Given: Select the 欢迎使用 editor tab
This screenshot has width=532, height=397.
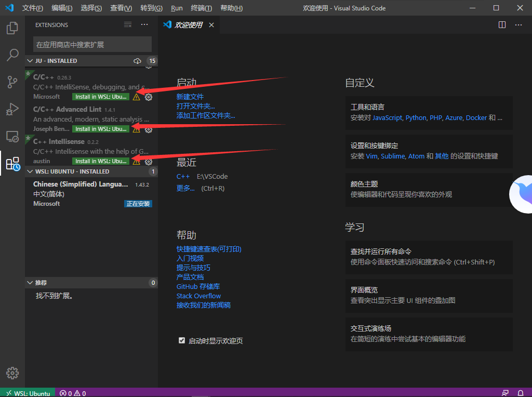Looking at the screenshot, I should click(x=189, y=25).
